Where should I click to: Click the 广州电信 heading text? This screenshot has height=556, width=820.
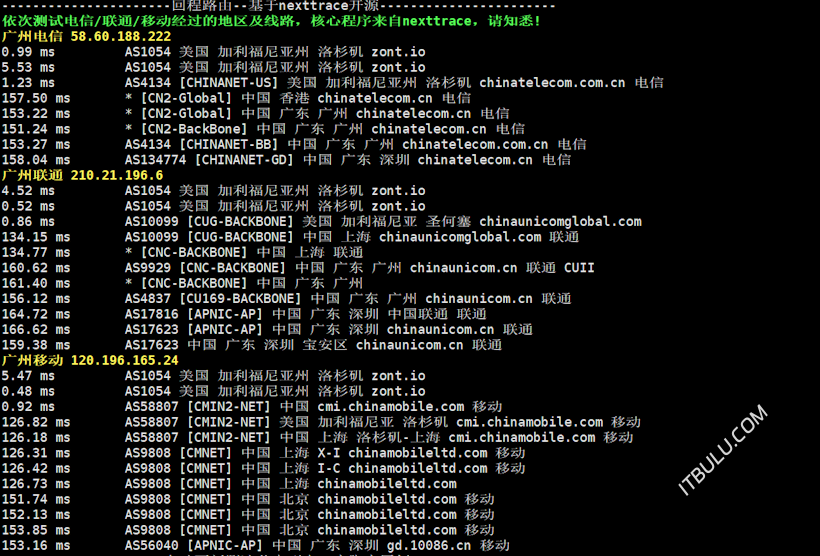pyautogui.click(x=32, y=37)
